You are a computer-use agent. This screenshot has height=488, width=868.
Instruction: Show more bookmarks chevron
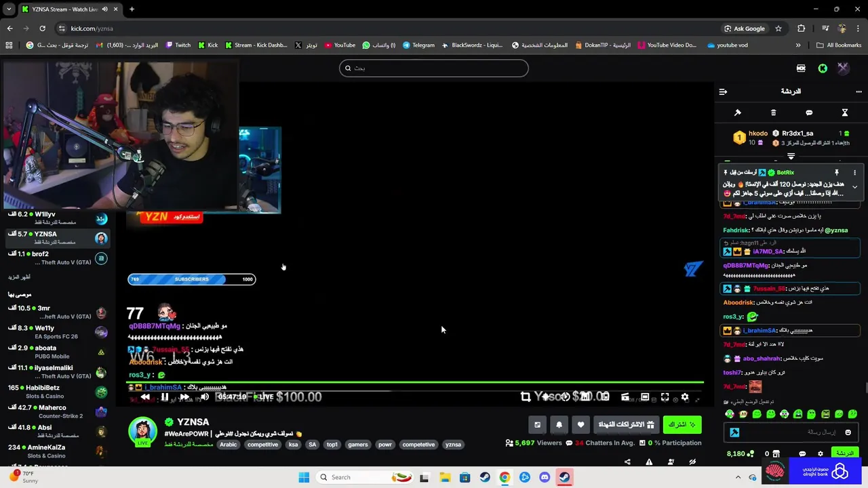point(798,45)
